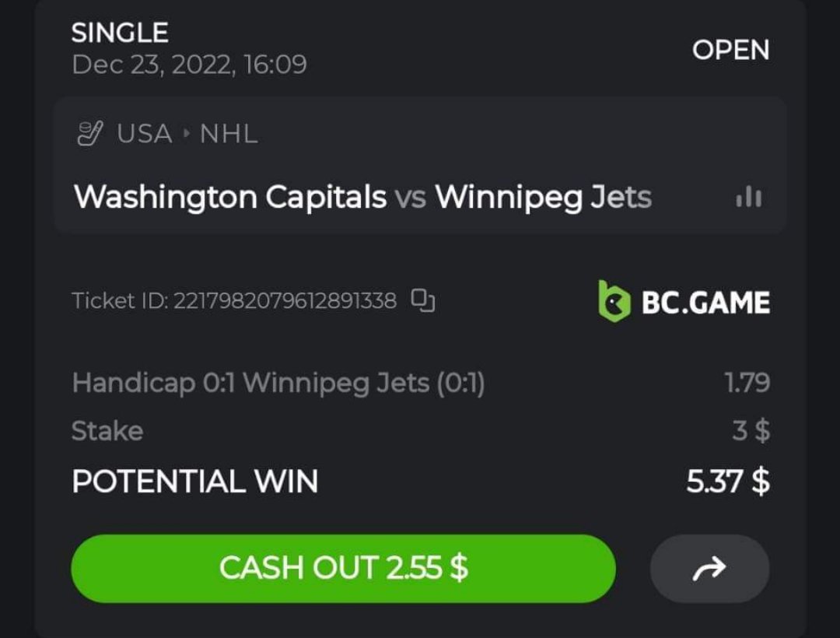The height and width of the screenshot is (638, 840).
Task: Click the OPEN bet status label
Action: click(x=730, y=51)
